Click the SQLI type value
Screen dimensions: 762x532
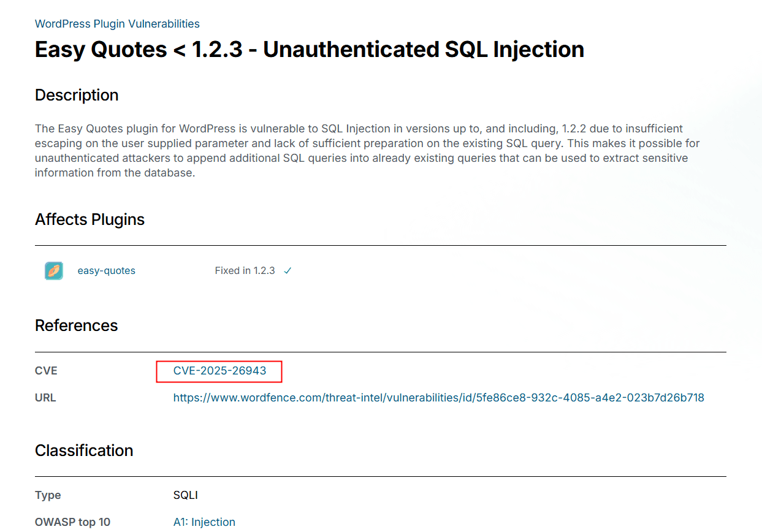click(x=185, y=495)
